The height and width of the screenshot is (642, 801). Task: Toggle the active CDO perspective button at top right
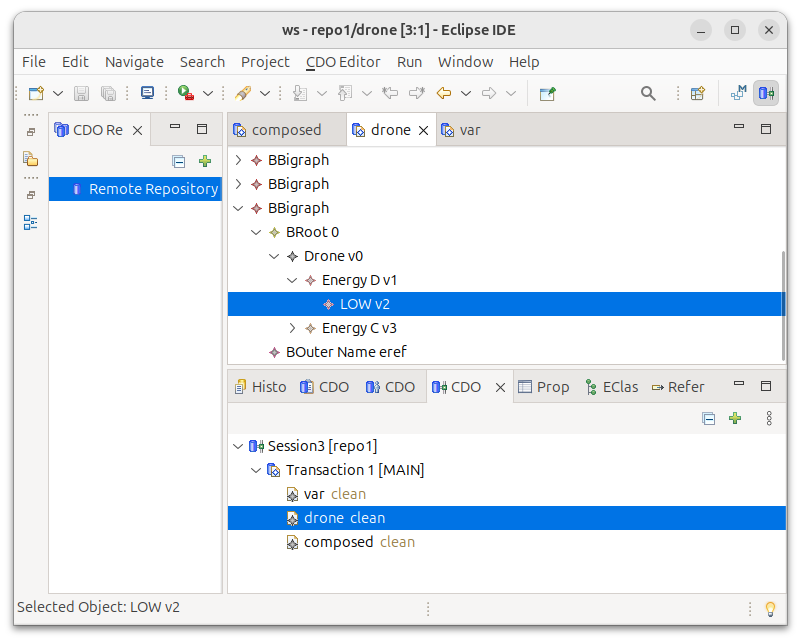point(766,93)
